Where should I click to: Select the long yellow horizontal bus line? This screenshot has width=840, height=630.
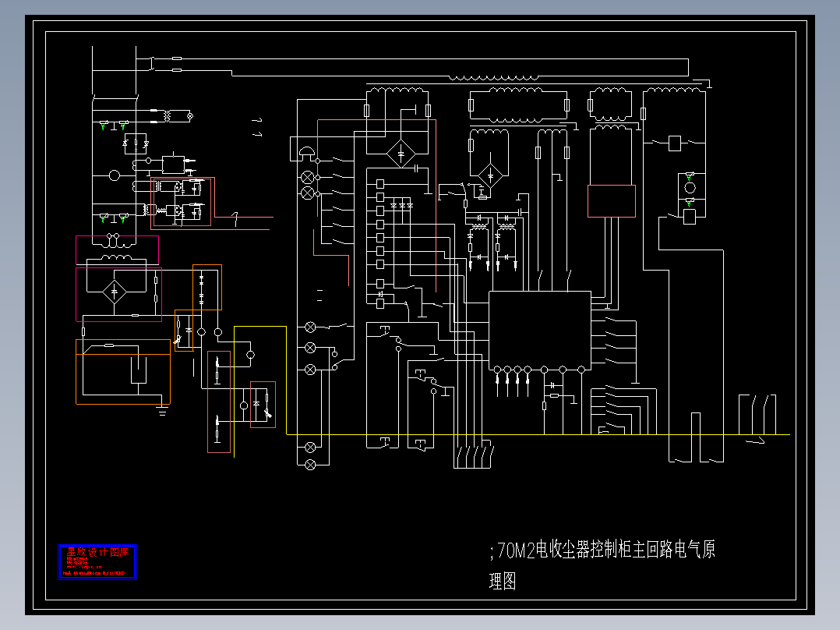[538, 434]
